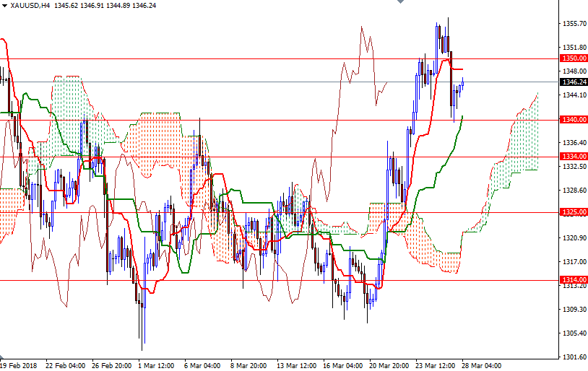588x371 pixels.
Task: Select the 1340.00 red price level tag
Action: point(574,120)
